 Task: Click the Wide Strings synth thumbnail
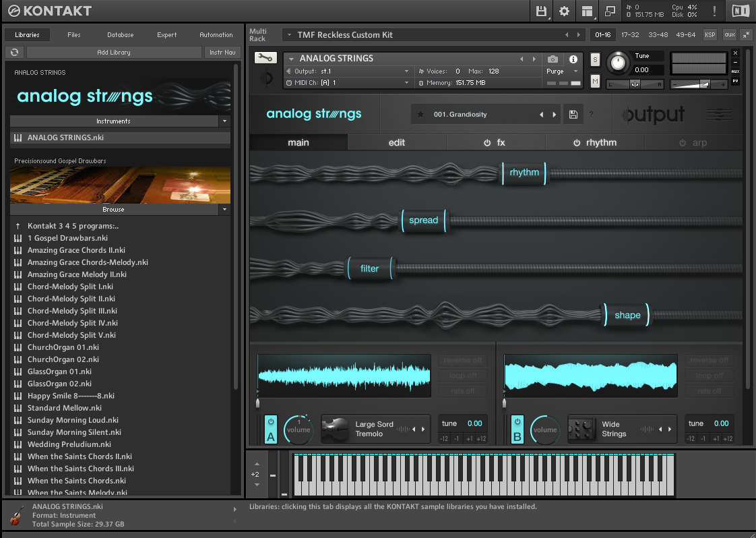(581, 429)
